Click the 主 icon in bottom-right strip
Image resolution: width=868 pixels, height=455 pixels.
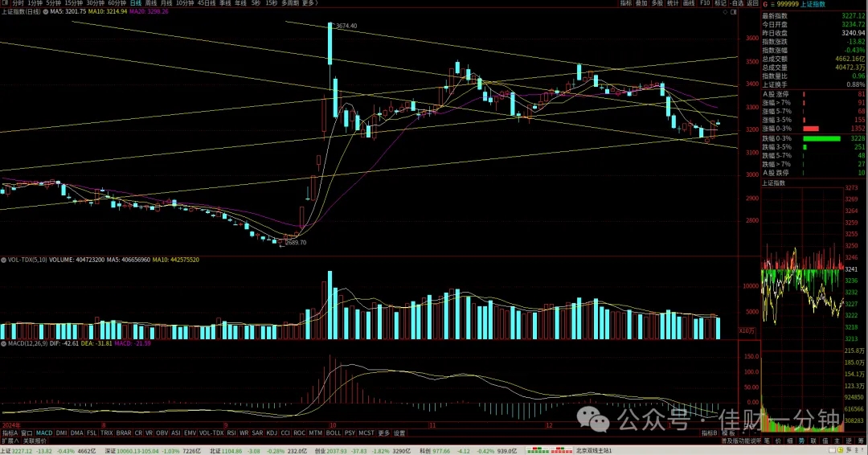[837, 441]
